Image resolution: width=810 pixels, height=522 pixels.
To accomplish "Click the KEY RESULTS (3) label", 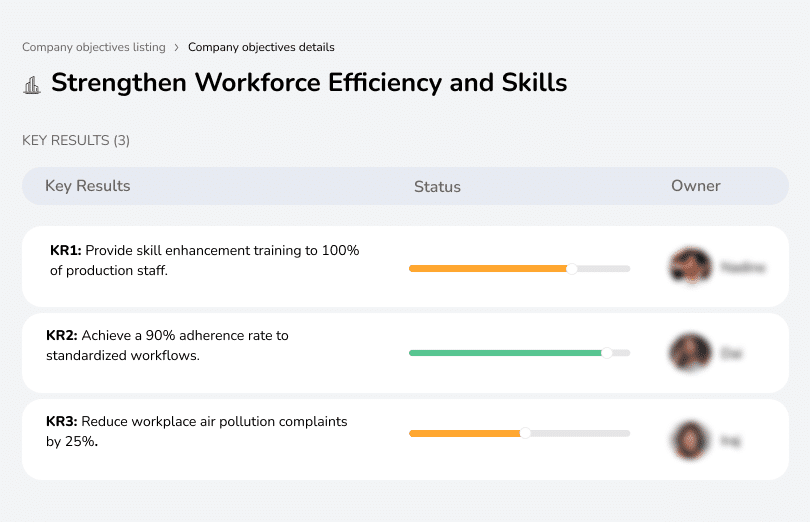I will (x=76, y=141).
